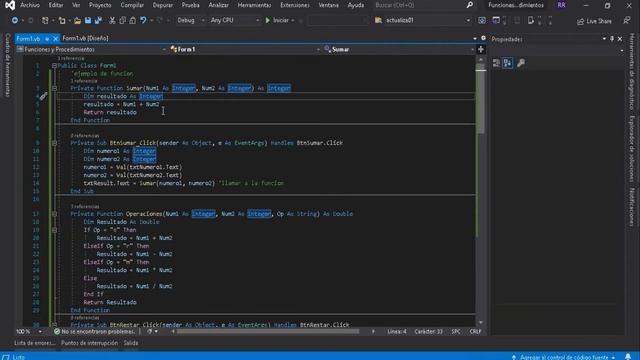Click the Open File folder icon
The image size is (640, 360).
point(77,20)
